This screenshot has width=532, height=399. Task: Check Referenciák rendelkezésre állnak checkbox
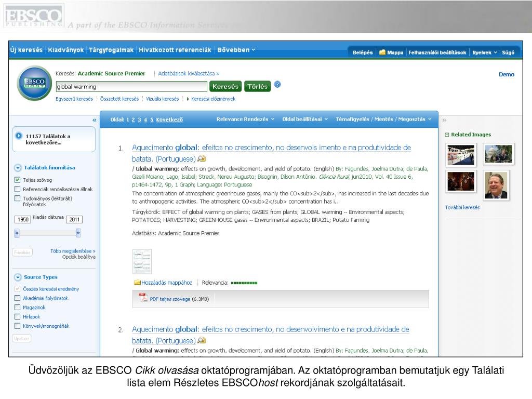tap(18, 189)
